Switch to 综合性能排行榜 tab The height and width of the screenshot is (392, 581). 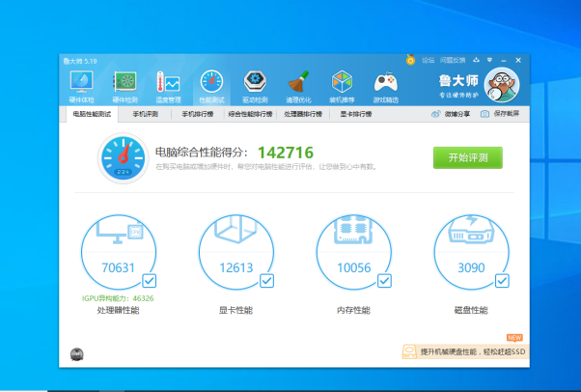250,114
